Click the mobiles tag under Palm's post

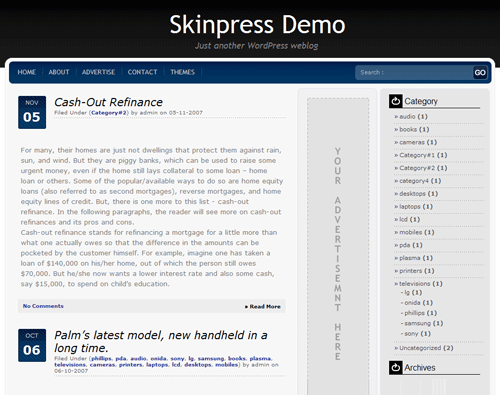[x=226, y=365]
